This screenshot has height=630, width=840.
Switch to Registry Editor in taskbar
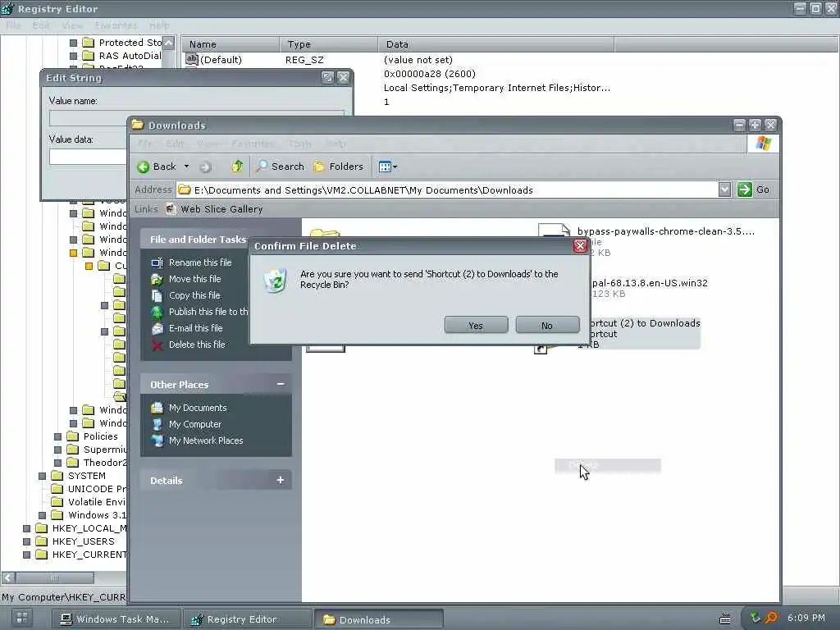coord(248,619)
